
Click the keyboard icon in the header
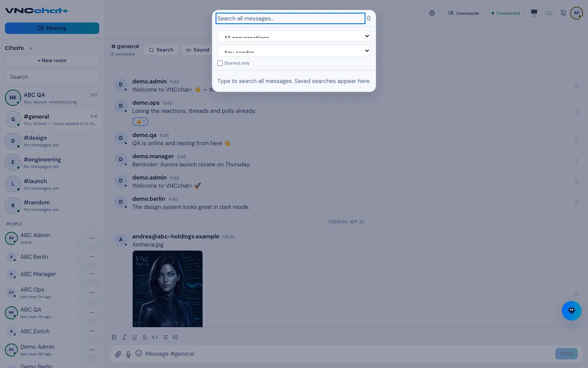coord(549,13)
